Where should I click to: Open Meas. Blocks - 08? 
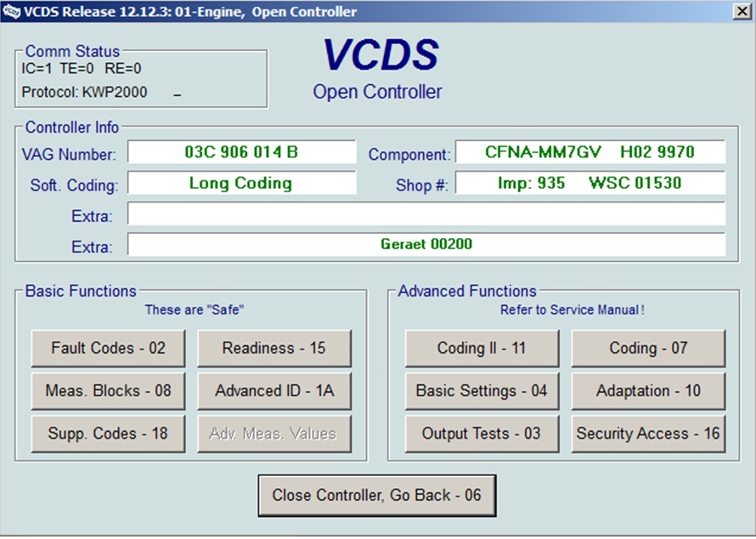108,391
